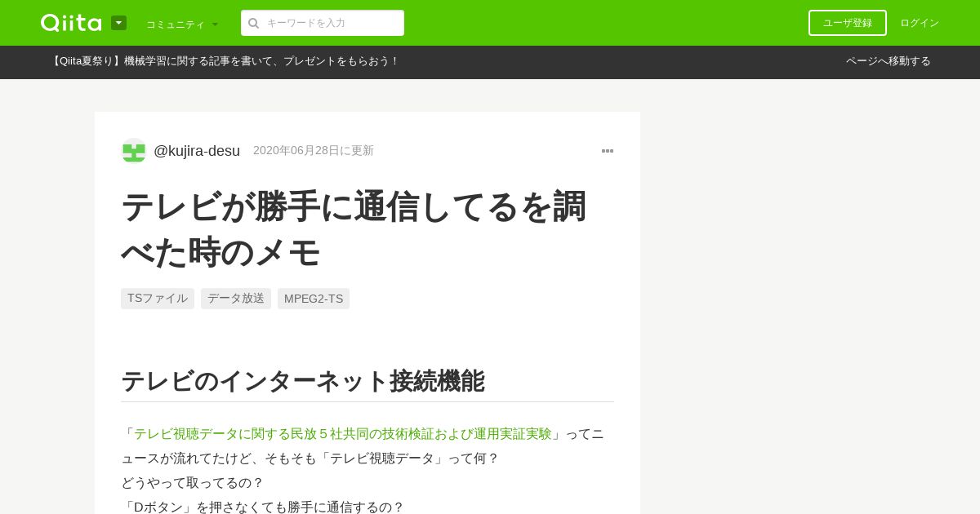The image size is (980, 514).
Task: Click the search magnifier icon
Action: (253, 23)
